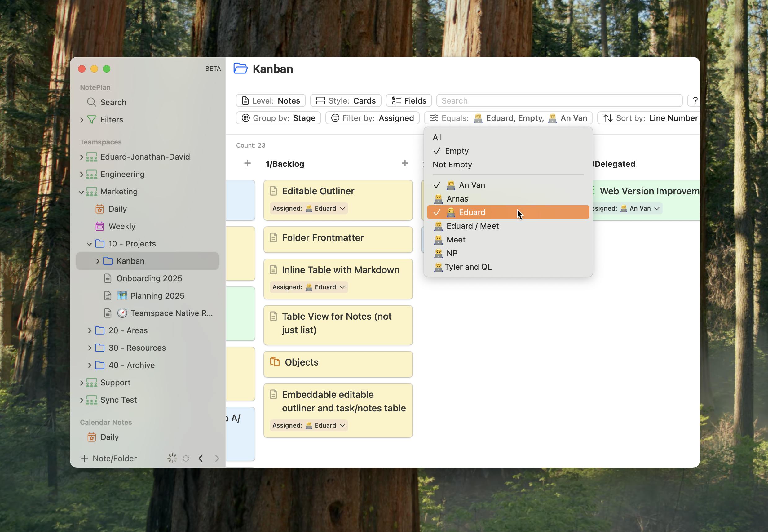Check Eduard / Meet in the filter menu

tap(508, 226)
